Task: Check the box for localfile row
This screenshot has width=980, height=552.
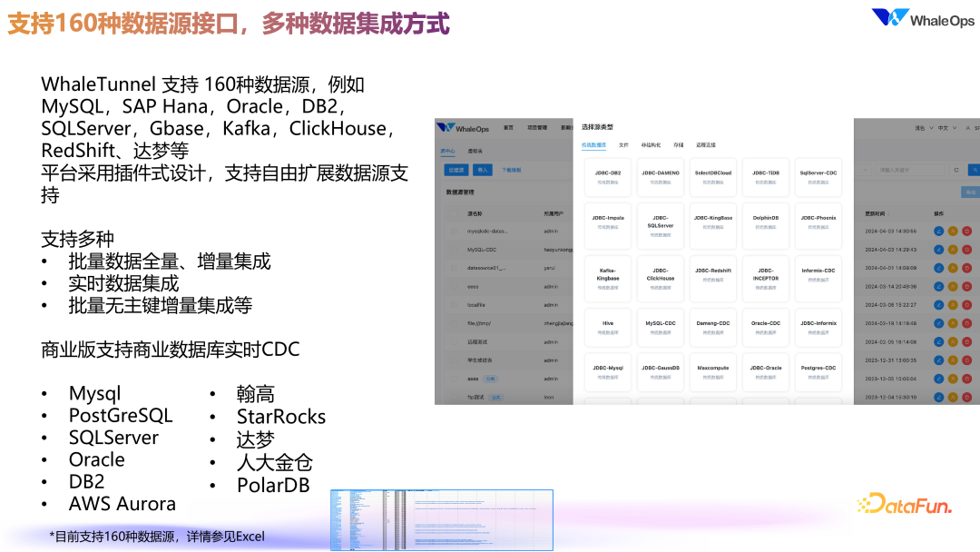Action: pos(454,305)
